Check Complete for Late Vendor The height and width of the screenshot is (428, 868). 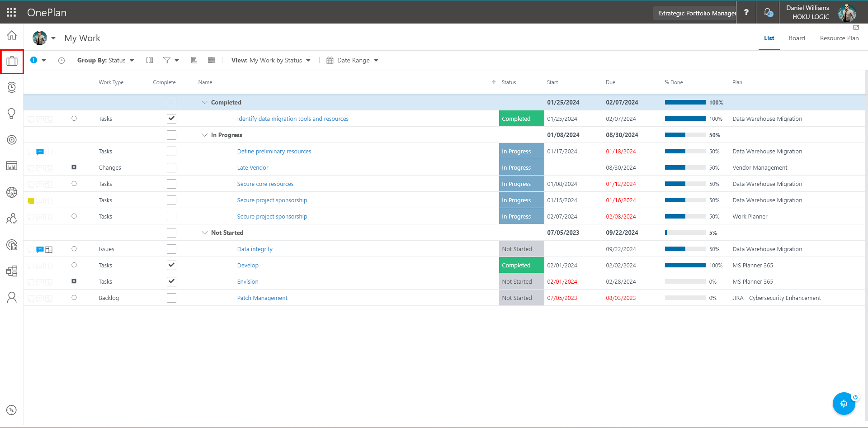point(171,168)
